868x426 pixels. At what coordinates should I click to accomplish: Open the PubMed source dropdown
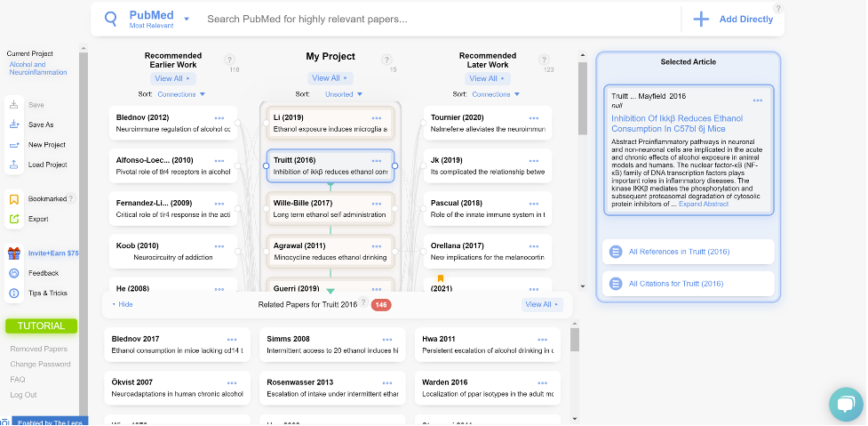(x=187, y=19)
